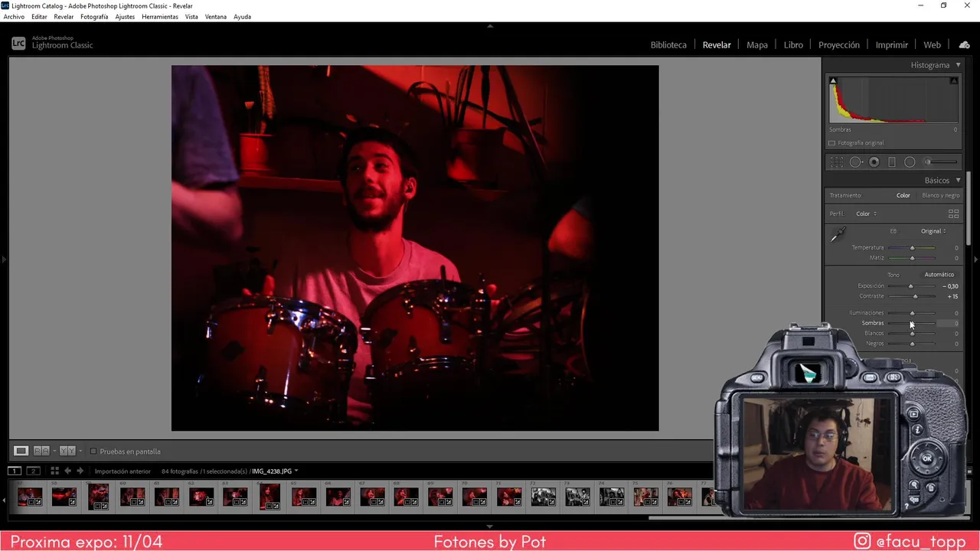The height and width of the screenshot is (551, 980).
Task: Switch to the Mapa module
Action: tap(757, 45)
